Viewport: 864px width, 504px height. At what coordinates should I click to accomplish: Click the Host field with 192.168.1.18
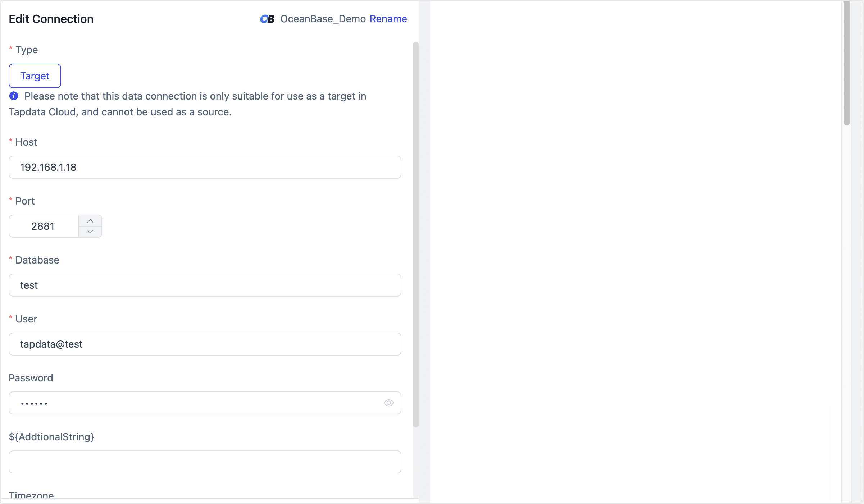[x=205, y=167]
